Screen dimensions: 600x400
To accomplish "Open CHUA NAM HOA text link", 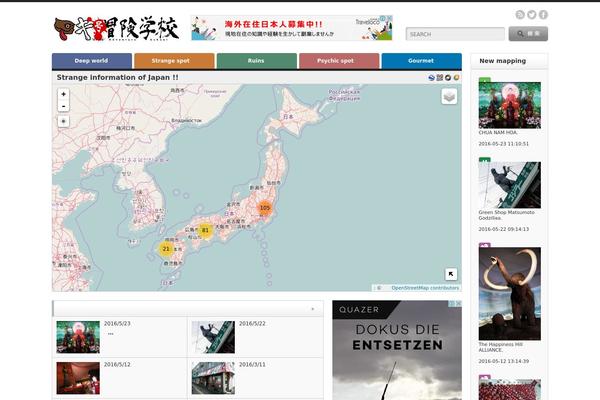I will tap(498, 132).
